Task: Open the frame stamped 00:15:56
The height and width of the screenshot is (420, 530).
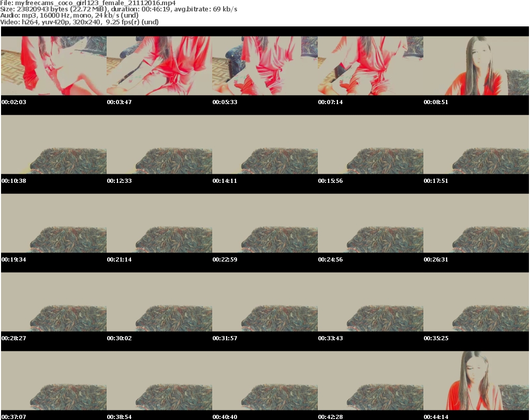Action: click(371, 144)
